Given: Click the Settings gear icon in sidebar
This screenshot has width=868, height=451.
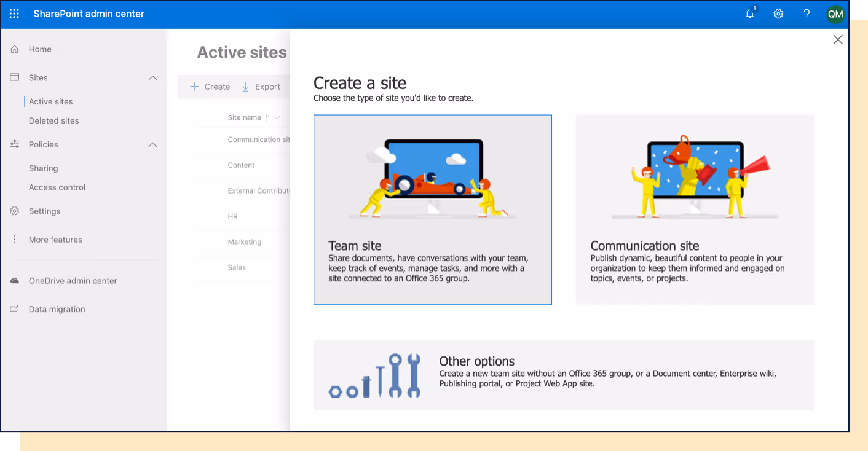Looking at the screenshot, I should tap(15, 211).
